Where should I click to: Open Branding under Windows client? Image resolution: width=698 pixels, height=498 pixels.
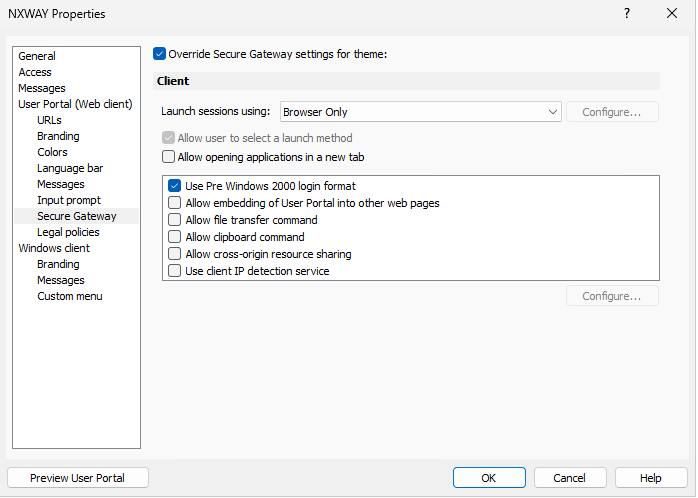tap(58, 264)
